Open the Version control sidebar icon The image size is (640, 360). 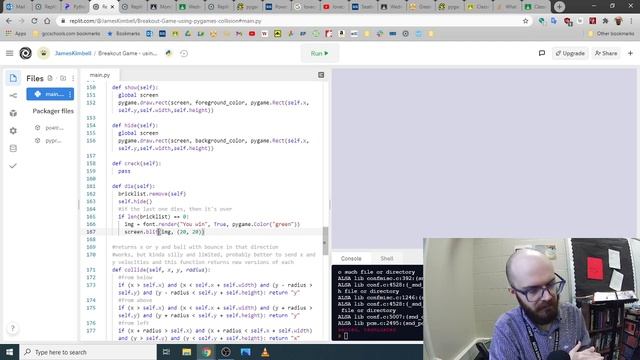[13, 96]
